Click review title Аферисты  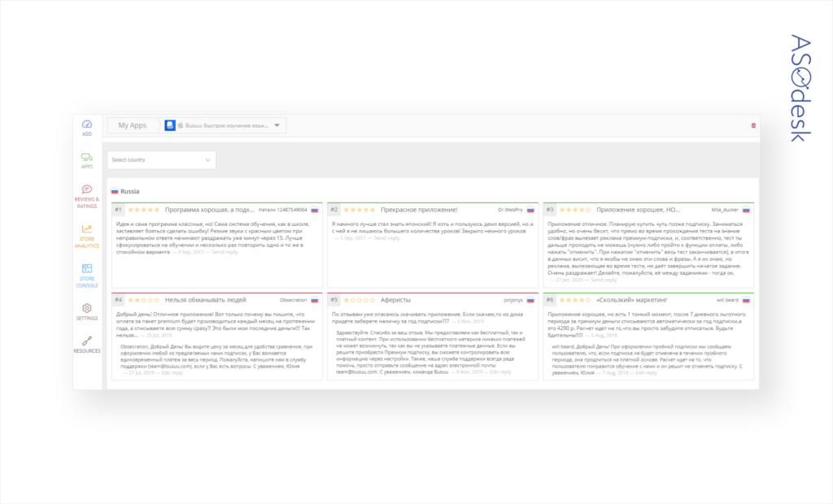[395, 300]
